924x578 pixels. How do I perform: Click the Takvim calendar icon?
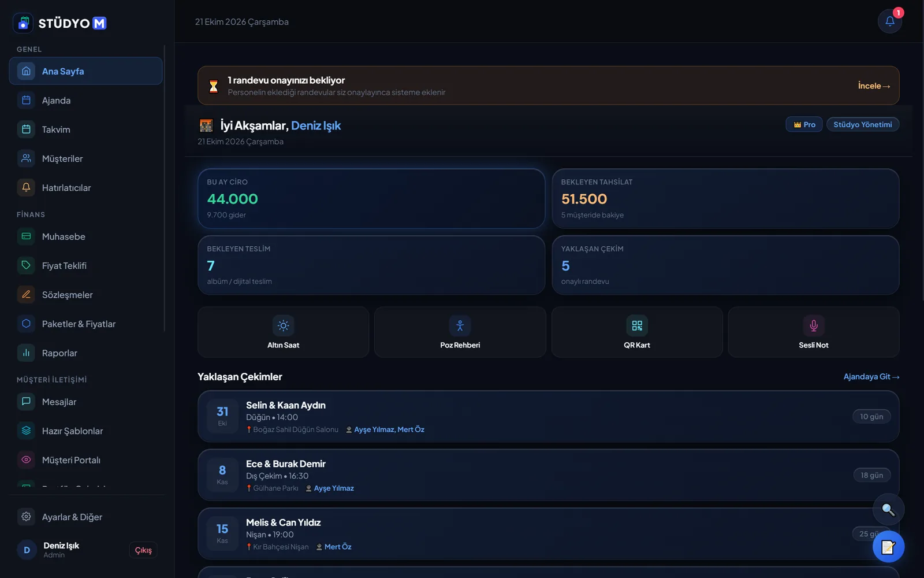26,129
